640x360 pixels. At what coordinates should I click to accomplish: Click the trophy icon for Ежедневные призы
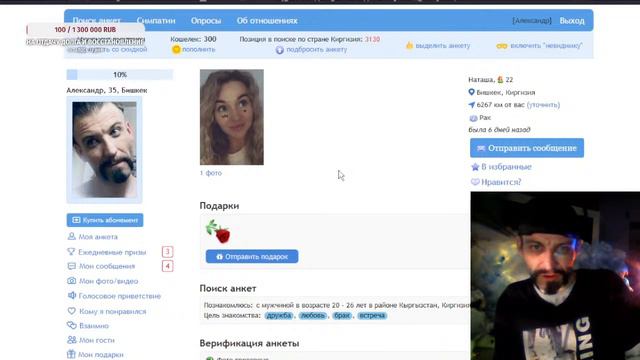coord(71,252)
